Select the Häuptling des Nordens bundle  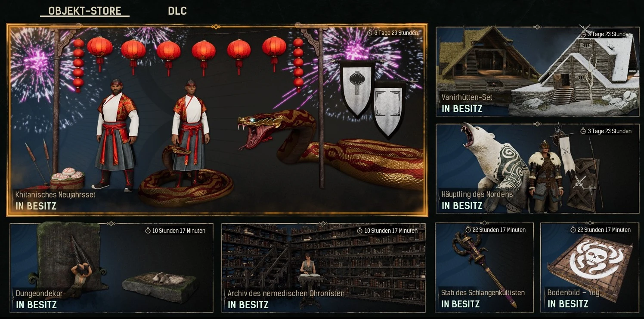click(x=537, y=169)
